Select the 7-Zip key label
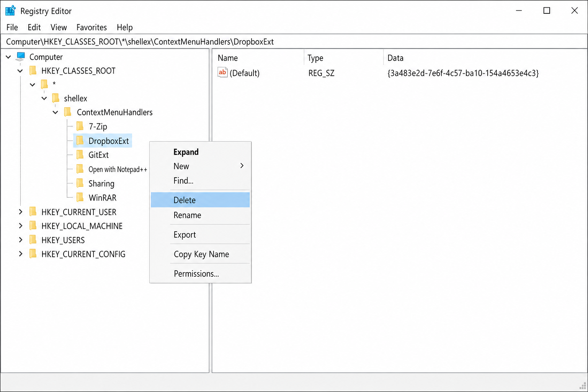Viewport: 588px width, 392px height. [98, 126]
